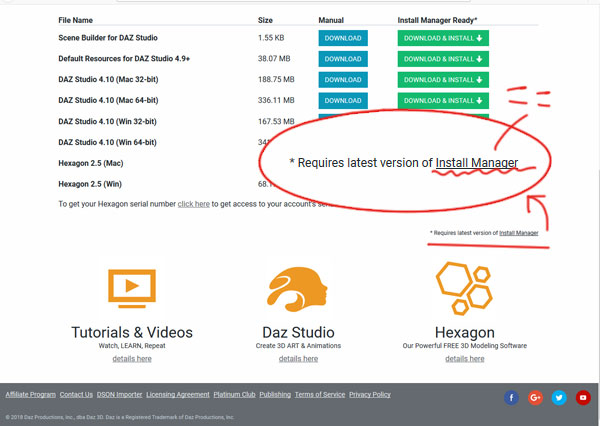600x426 pixels.
Task: Open the Affiliate Program footer link
Action: 31,395
